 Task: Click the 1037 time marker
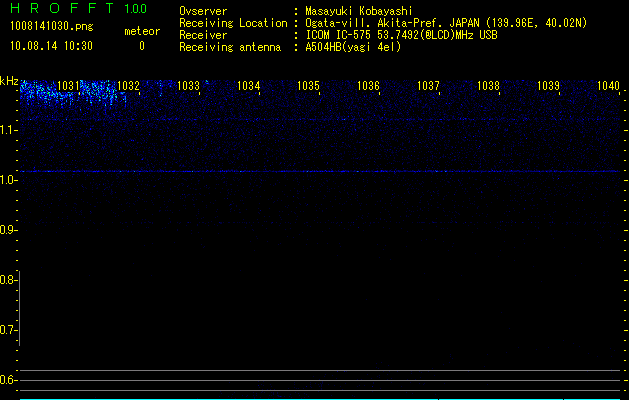tap(428, 86)
